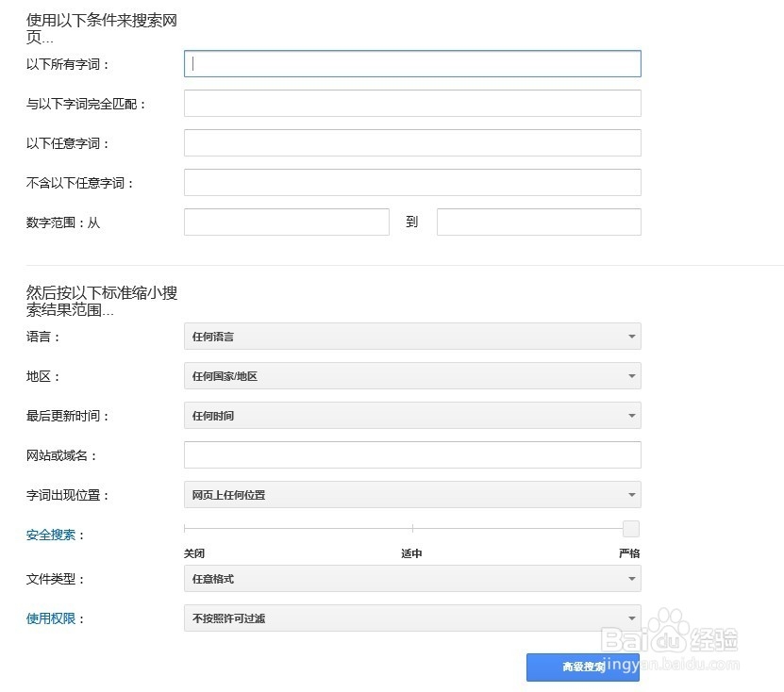Click the 数字范围 从 input field
Screen dimensions: 784x692
287,222
